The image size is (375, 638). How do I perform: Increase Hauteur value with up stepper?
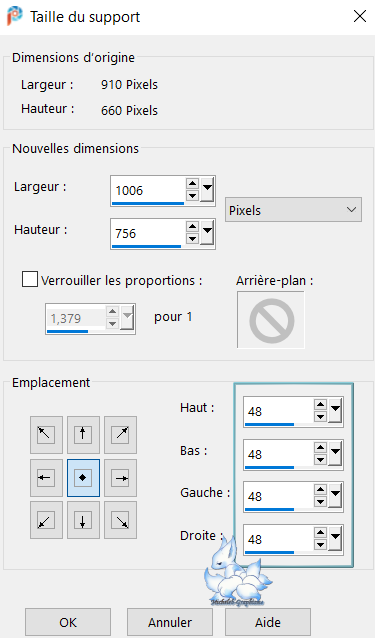tap(193, 226)
